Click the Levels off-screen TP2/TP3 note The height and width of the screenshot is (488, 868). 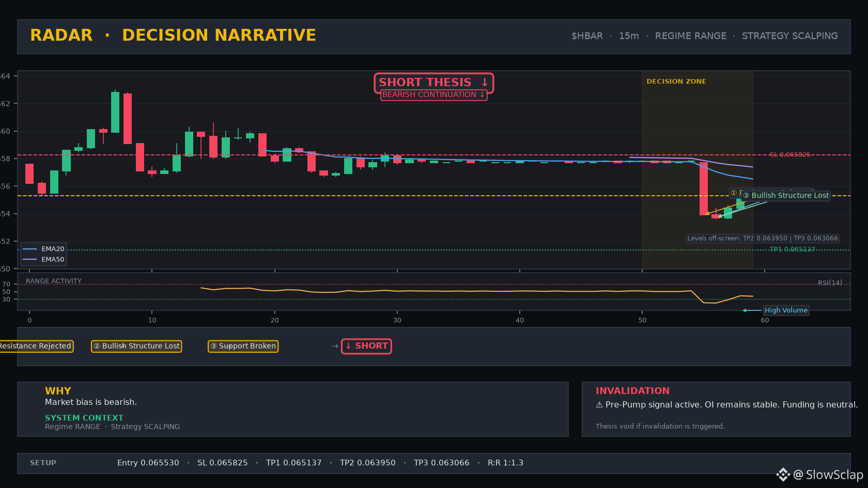pyautogui.click(x=762, y=239)
